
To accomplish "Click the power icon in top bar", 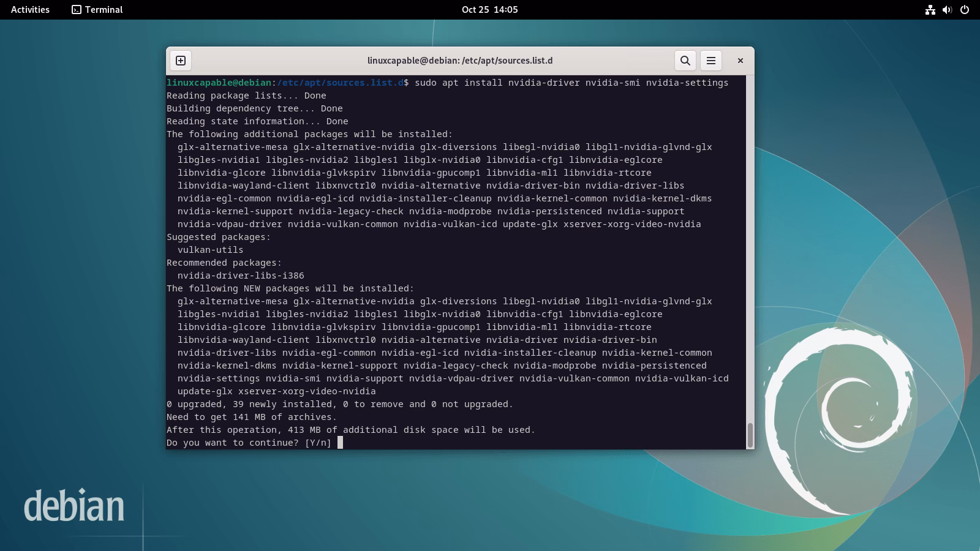I will pyautogui.click(x=965, y=10).
